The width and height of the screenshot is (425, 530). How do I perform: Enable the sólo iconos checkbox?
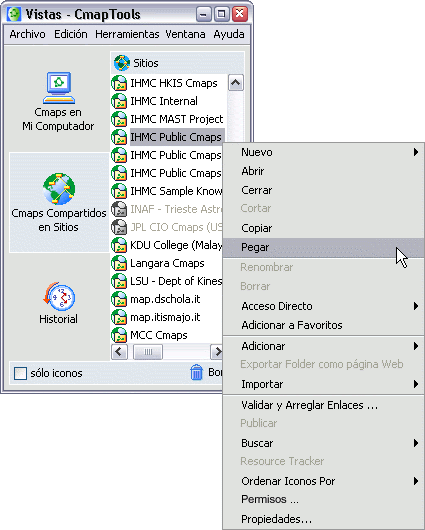[20, 373]
